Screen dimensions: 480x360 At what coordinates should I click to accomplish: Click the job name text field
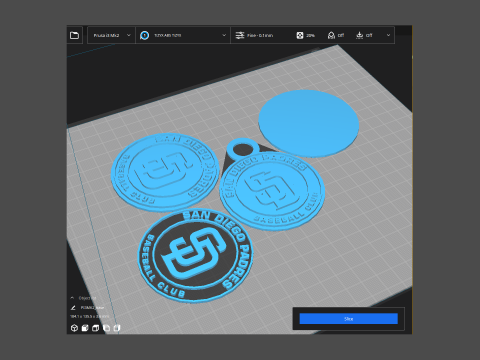[x=92, y=307]
